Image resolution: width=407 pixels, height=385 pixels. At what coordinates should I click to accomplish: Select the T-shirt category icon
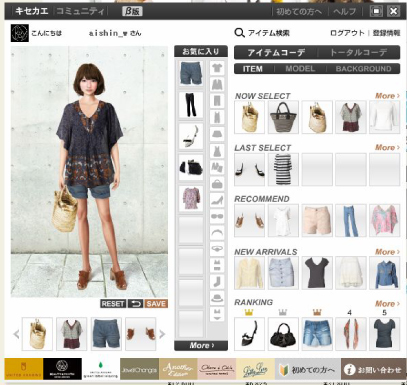(x=217, y=68)
